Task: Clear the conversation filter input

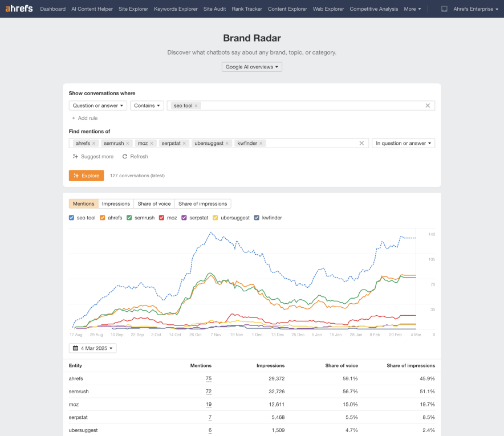Action: click(428, 105)
